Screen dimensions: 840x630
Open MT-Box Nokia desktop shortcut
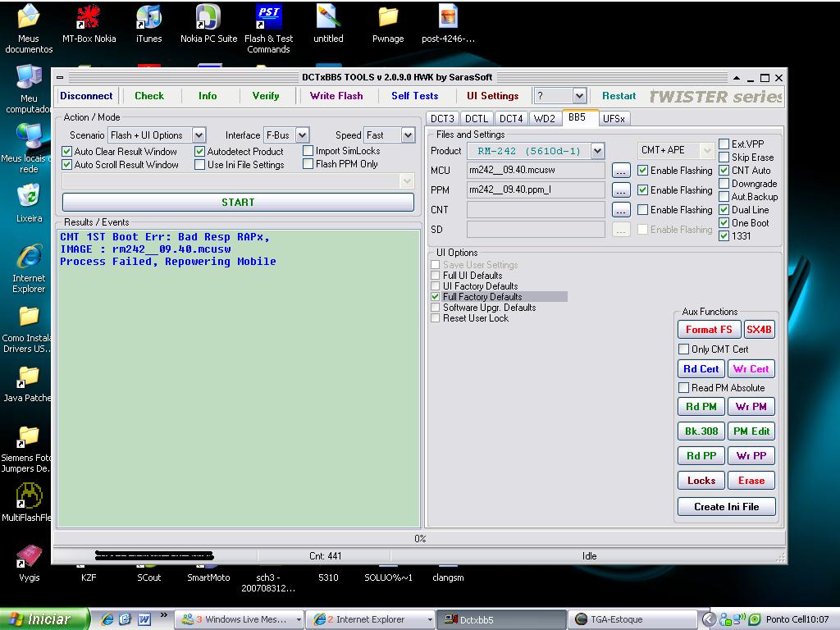click(x=89, y=24)
